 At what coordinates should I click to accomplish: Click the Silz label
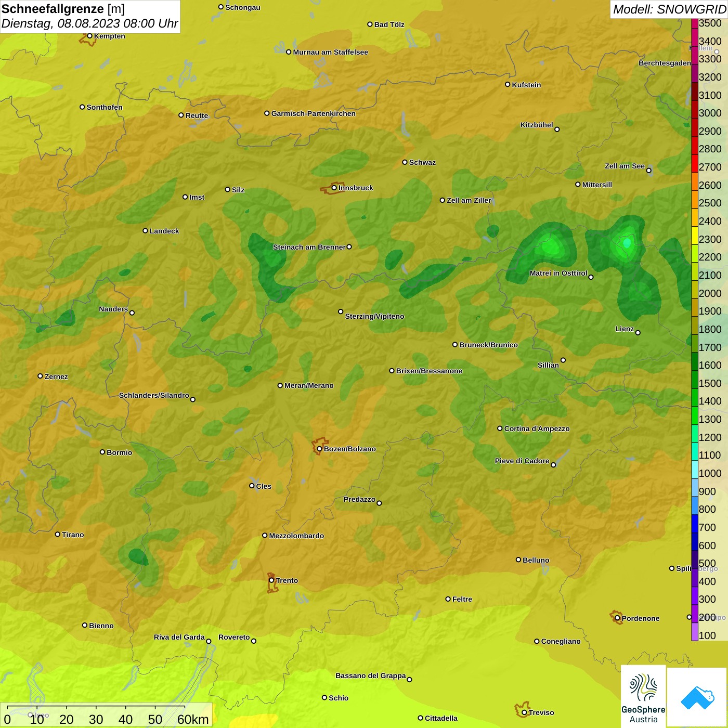click(x=238, y=190)
